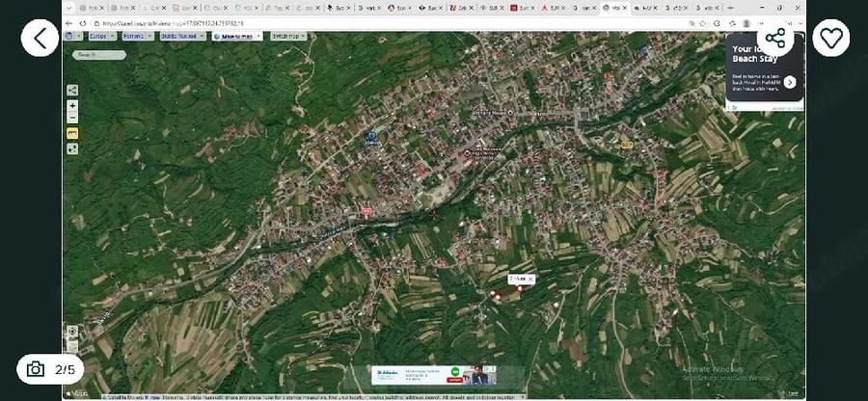Click the map zoom in plus button
Image resolution: width=868 pixels, height=401 pixels.
(x=72, y=106)
